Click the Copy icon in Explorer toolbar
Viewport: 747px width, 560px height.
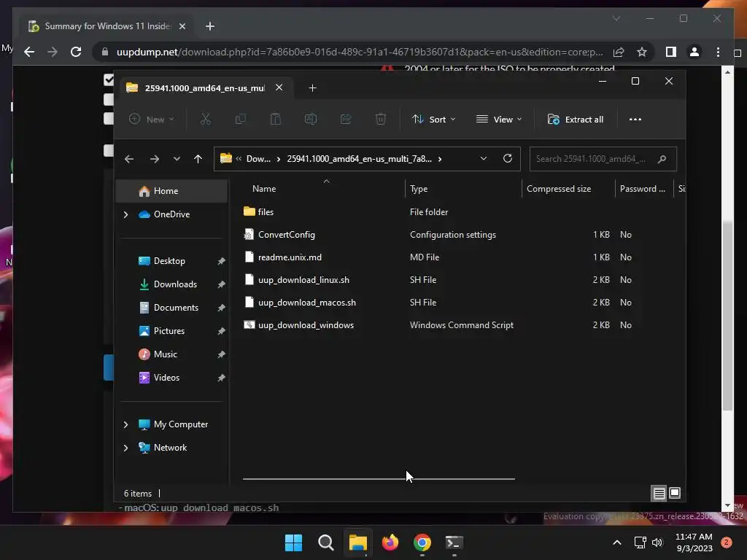241,119
